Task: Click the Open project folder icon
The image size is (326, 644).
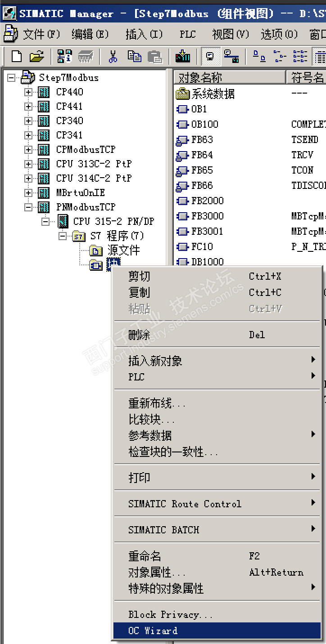Action: tap(37, 57)
